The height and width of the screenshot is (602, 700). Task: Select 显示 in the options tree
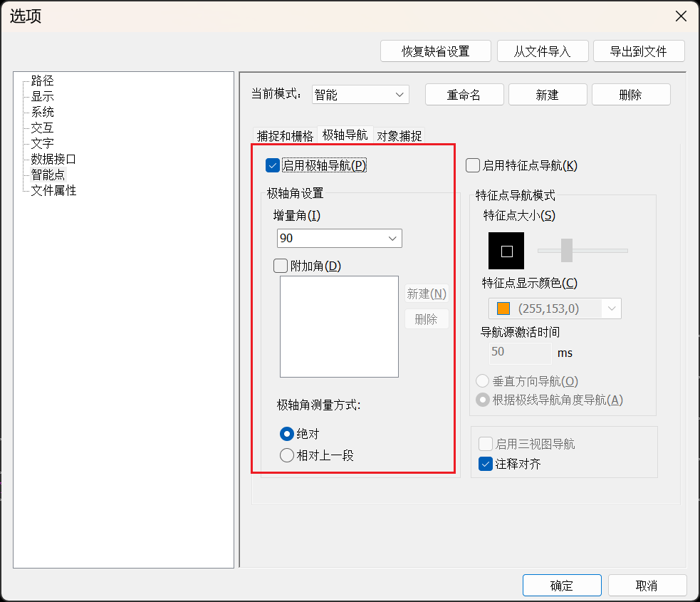click(43, 96)
